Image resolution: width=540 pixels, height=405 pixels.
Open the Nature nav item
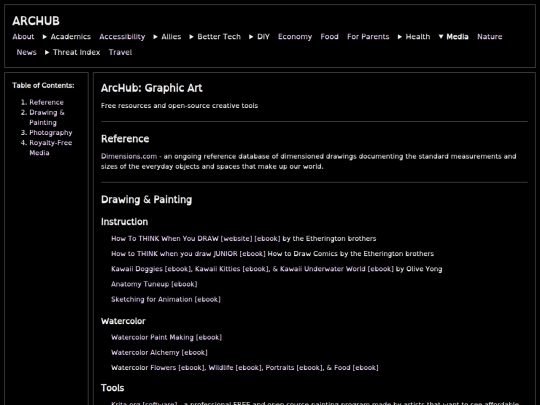pyautogui.click(x=489, y=37)
